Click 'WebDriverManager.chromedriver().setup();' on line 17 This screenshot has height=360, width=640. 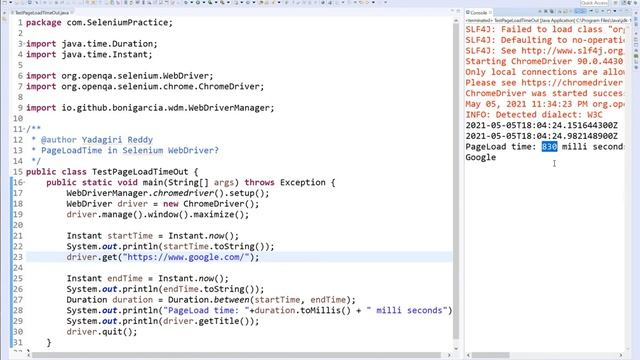pyautogui.click(x=168, y=193)
